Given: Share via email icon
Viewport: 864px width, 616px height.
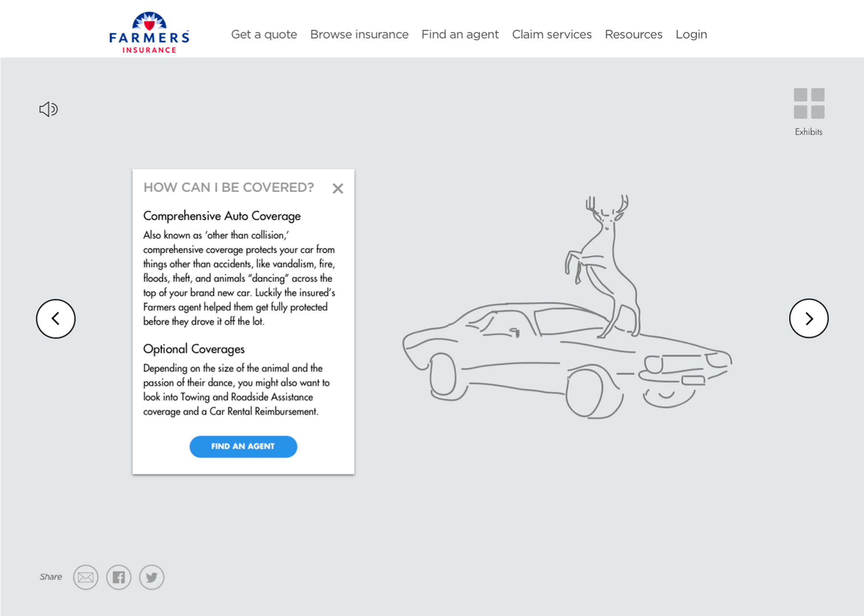Looking at the screenshot, I should point(85,577).
